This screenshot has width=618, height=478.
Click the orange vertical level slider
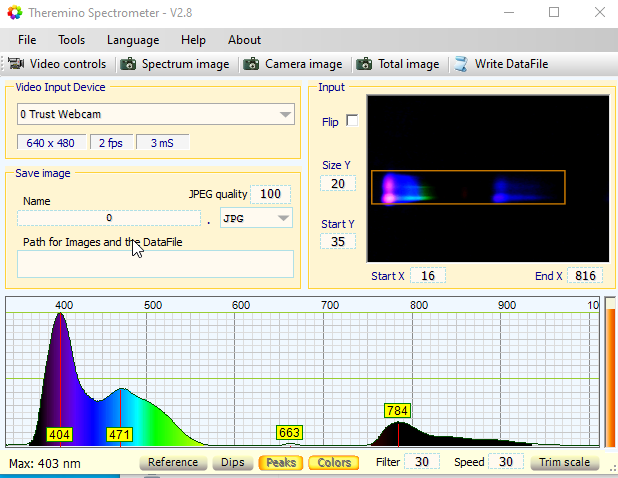[x=610, y=372]
